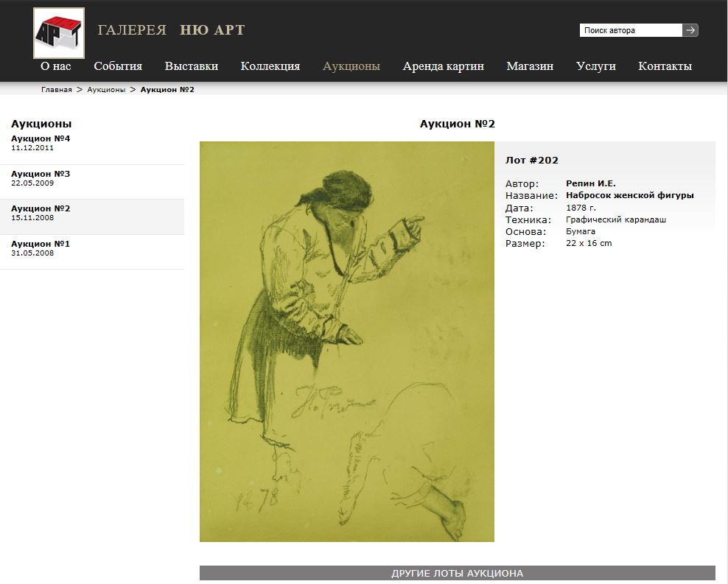This screenshot has height=584, width=728.
Task: Click date value '1878 г.'
Action: (x=581, y=208)
